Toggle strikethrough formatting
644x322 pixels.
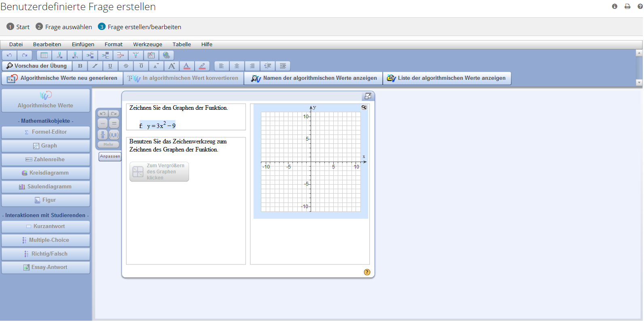(x=126, y=66)
